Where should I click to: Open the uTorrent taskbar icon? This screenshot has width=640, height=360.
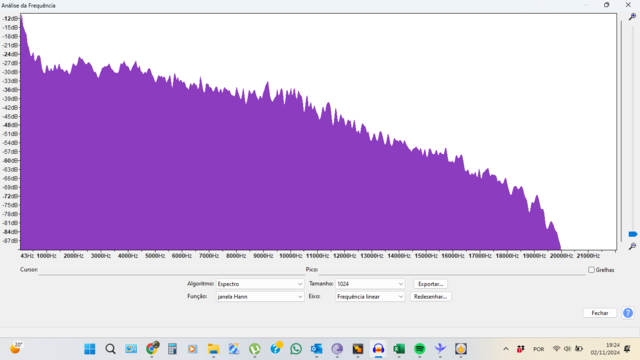(x=255, y=349)
